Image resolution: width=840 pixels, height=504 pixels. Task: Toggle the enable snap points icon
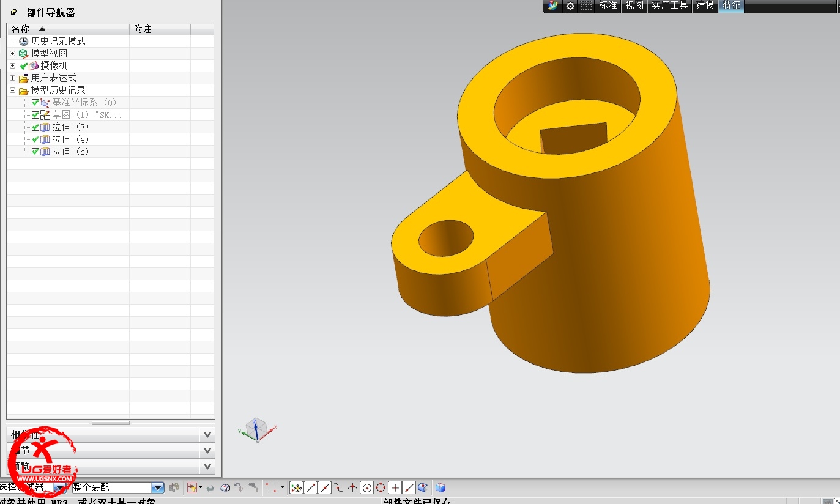[x=296, y=487]
